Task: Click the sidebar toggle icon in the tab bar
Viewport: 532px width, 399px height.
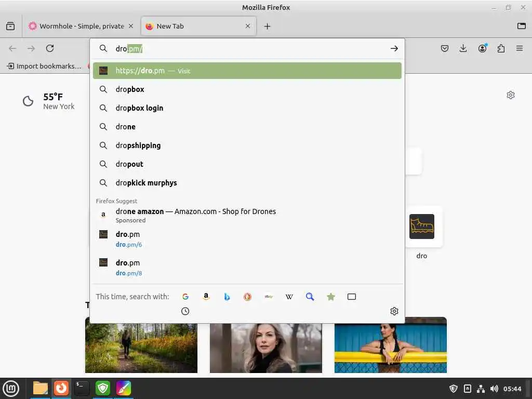Action: tap(522, 26)
